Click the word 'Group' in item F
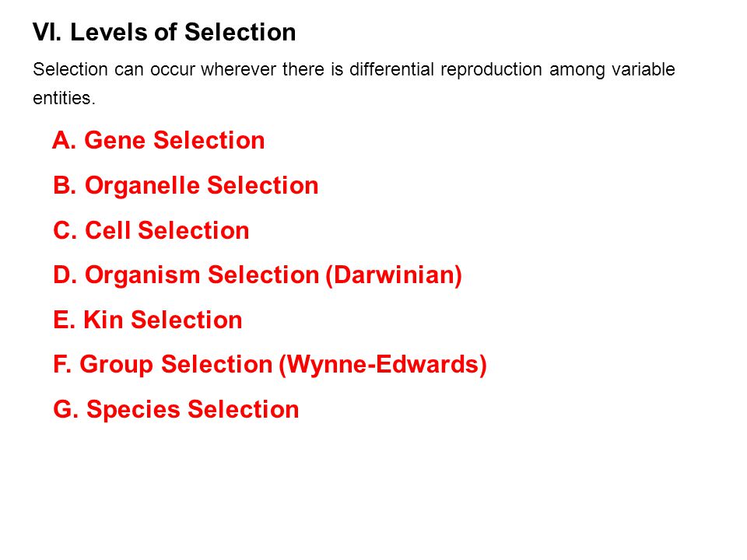 [116, 365]
